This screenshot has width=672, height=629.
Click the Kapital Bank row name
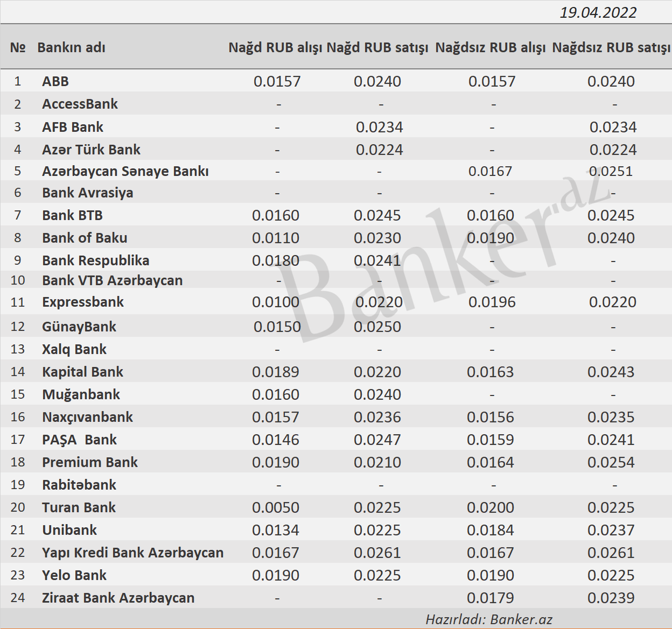coord(82,372)
